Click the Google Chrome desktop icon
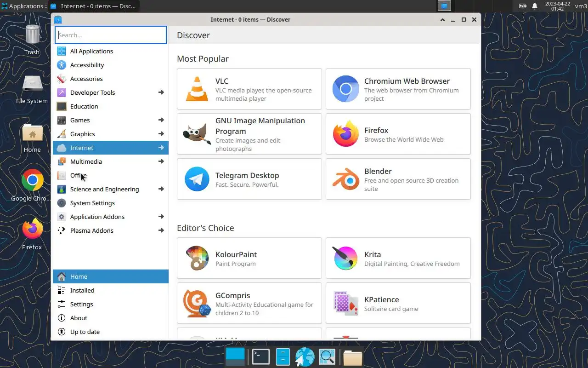 tap(32, 180)
